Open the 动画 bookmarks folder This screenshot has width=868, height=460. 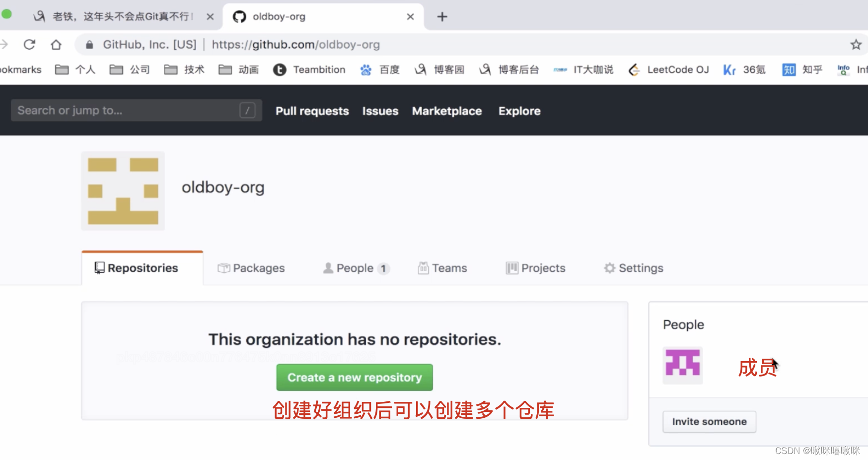[239, 70]
